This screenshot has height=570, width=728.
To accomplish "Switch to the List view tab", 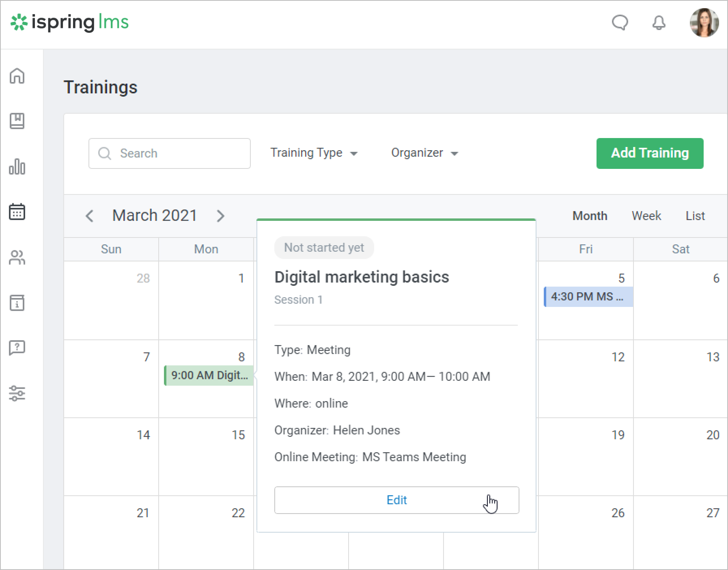I will (x=695, y=216).
